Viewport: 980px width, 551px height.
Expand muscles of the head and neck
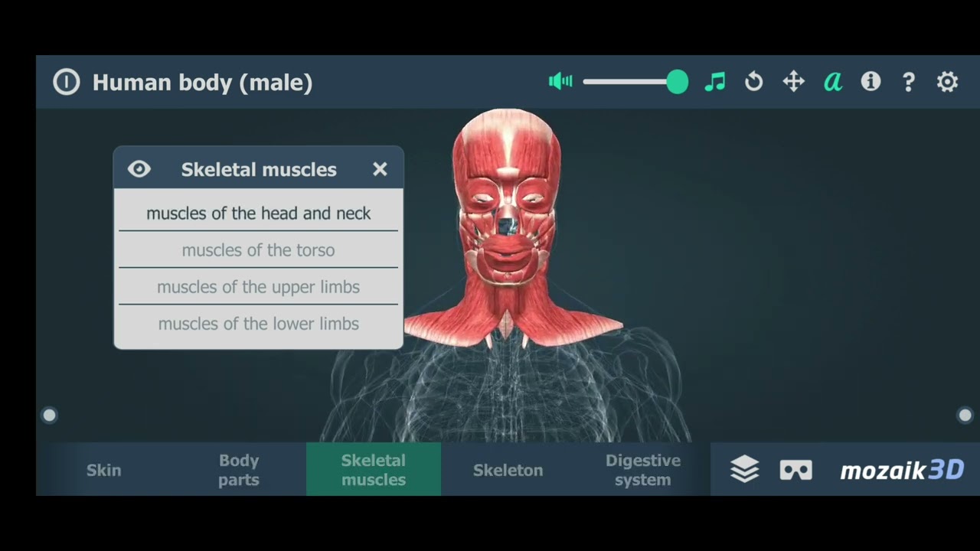(259, 214)
